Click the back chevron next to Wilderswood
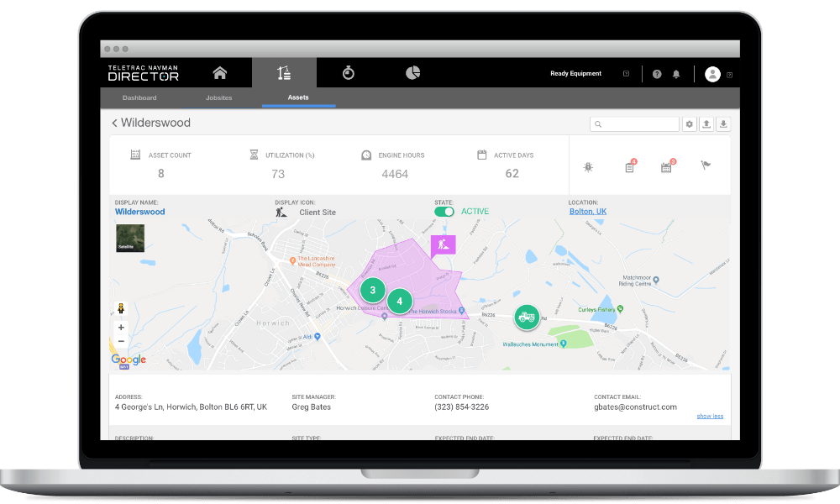The image size is (840, 504). pyautogui.click(x=114, y=123)
